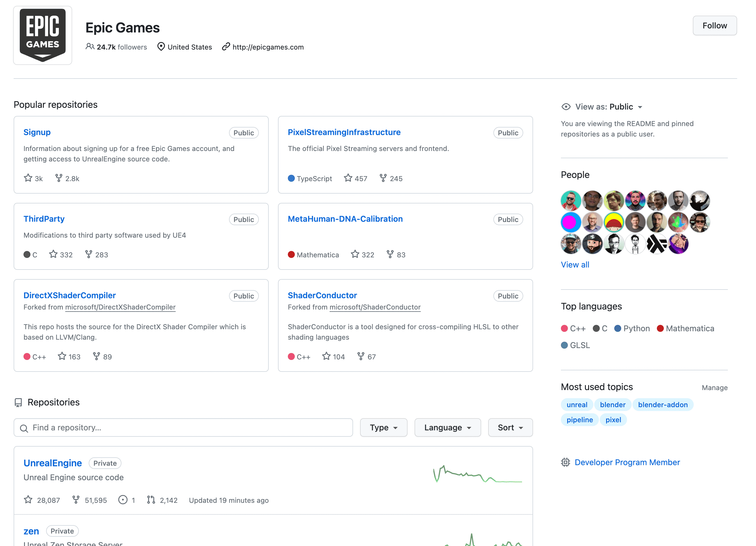
Task: Open View all people link
Action: 575,265
